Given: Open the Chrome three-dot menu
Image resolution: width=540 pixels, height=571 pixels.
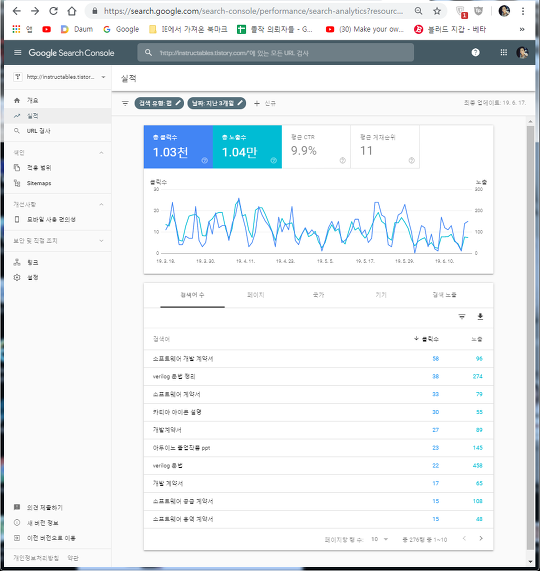Looking at the screenshot, I should click(x=523, y=11).
